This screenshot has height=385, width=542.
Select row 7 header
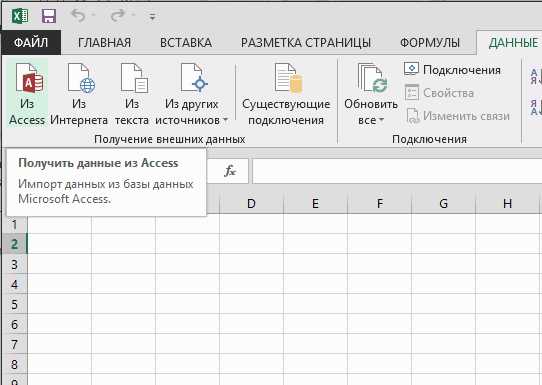(15, 344)
